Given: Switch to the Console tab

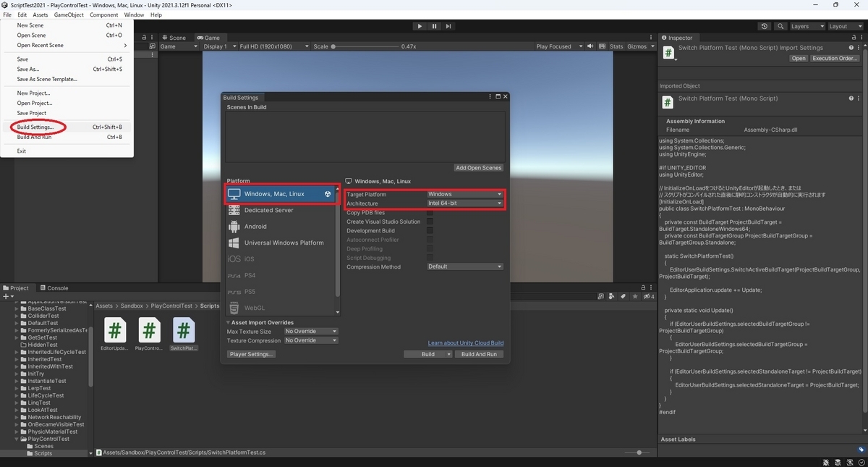Looking at the screenshot, I should [x=54, y=287].
